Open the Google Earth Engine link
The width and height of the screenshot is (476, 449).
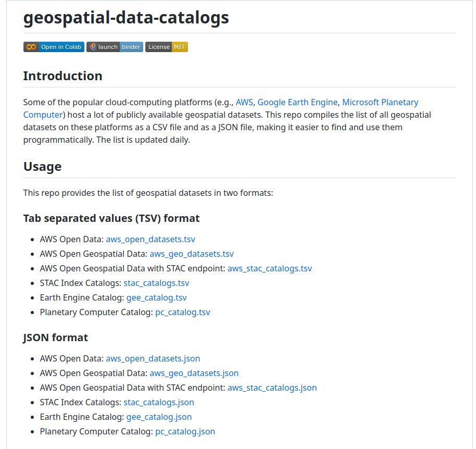click(x=297, y=102)
